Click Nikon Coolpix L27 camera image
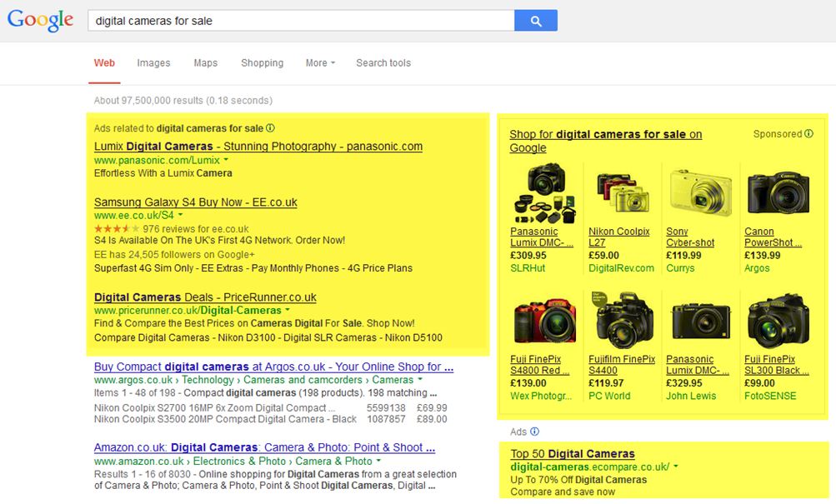The width and height of the screenshot is (836, 504). 623,193
